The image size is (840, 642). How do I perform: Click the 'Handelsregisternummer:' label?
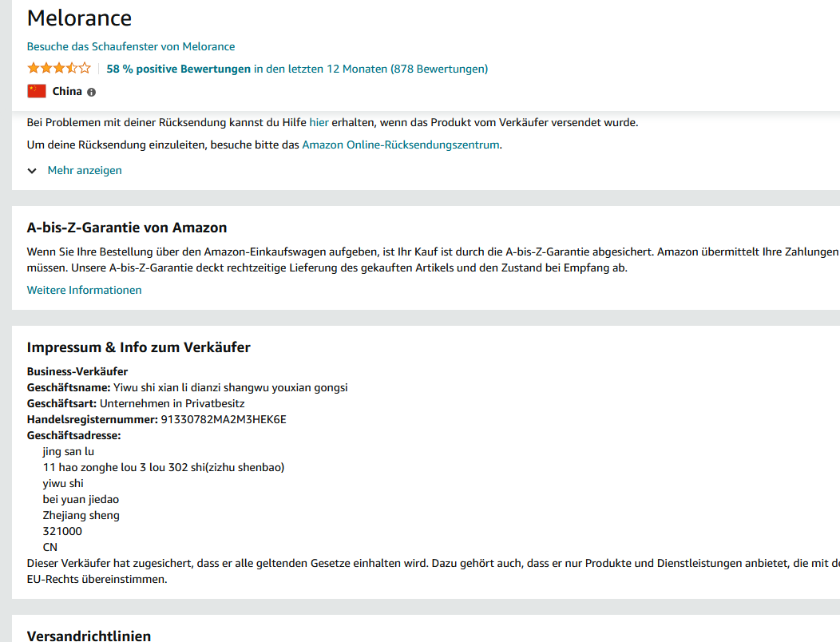coord(92,419)
